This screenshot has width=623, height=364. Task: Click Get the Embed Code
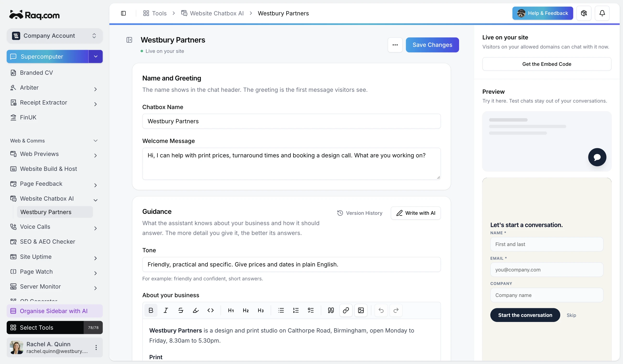(547, 64)
